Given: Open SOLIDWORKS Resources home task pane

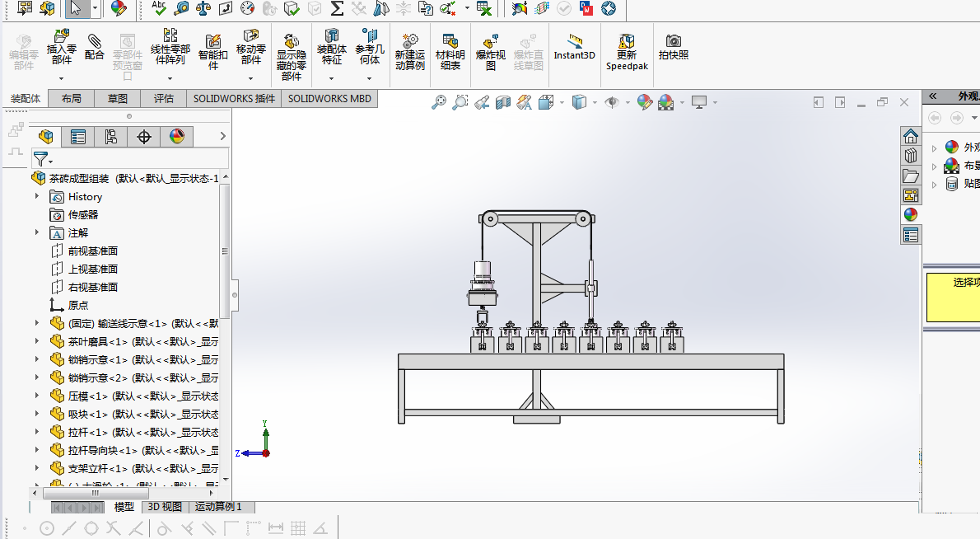Looking at the screenshot, I should [x=911, y=136].
